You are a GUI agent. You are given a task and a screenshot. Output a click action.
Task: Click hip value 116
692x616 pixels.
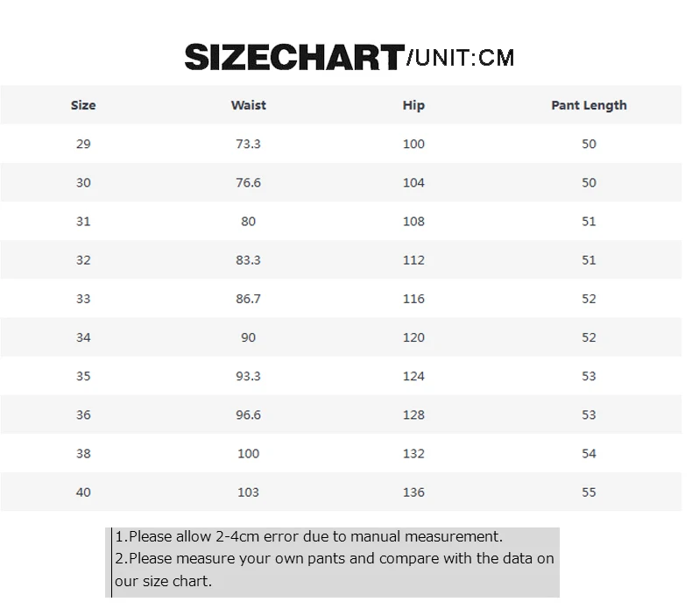(413, 299)
